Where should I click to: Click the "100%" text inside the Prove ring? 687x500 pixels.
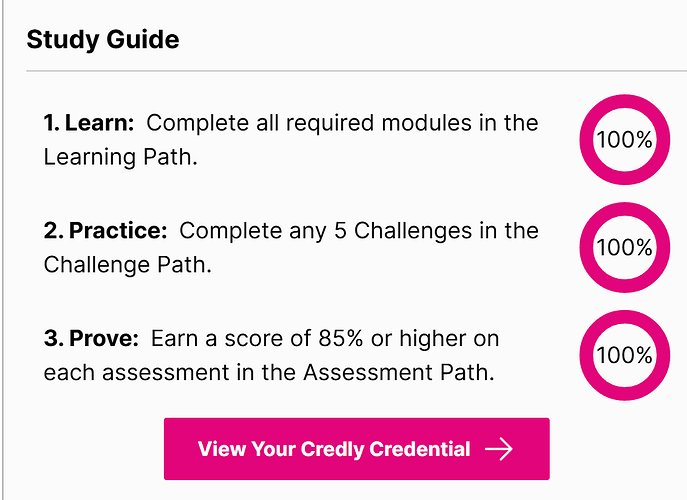point(624,355)
